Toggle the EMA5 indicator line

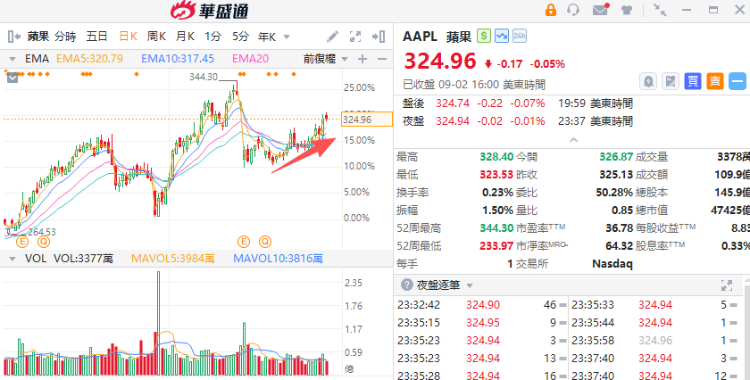click(89, 59)
